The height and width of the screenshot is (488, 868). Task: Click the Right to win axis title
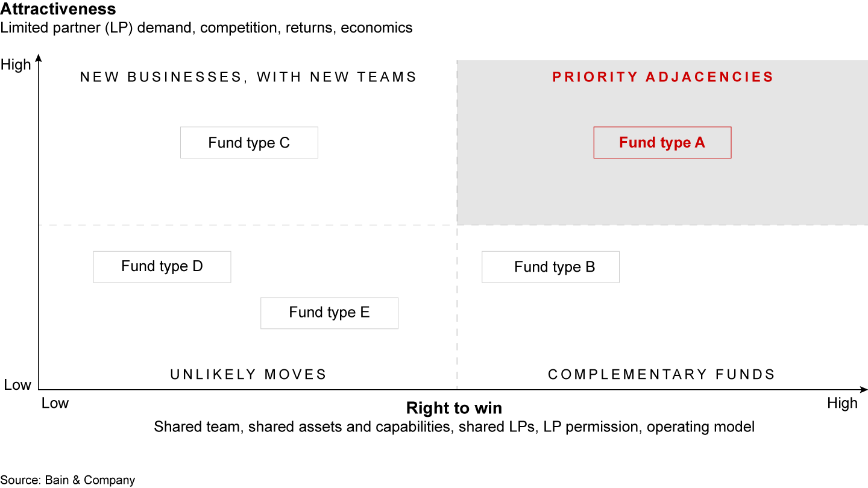coord(454,408)
